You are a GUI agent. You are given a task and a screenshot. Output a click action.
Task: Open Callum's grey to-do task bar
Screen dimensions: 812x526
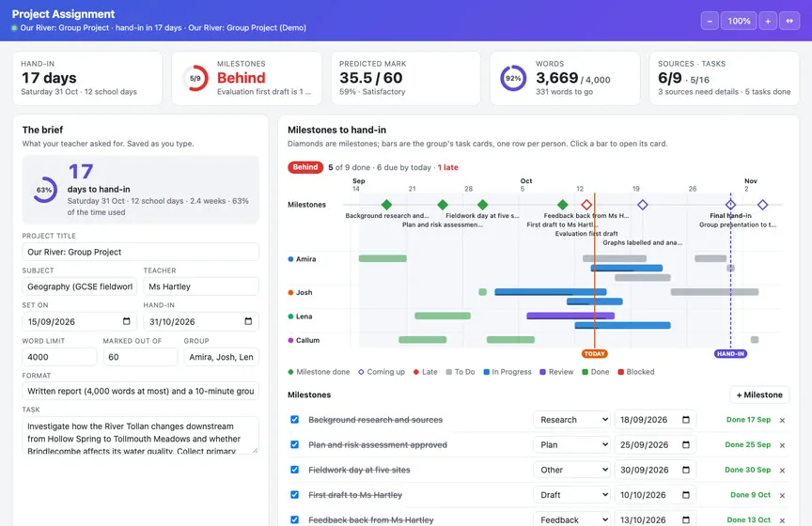755,340
